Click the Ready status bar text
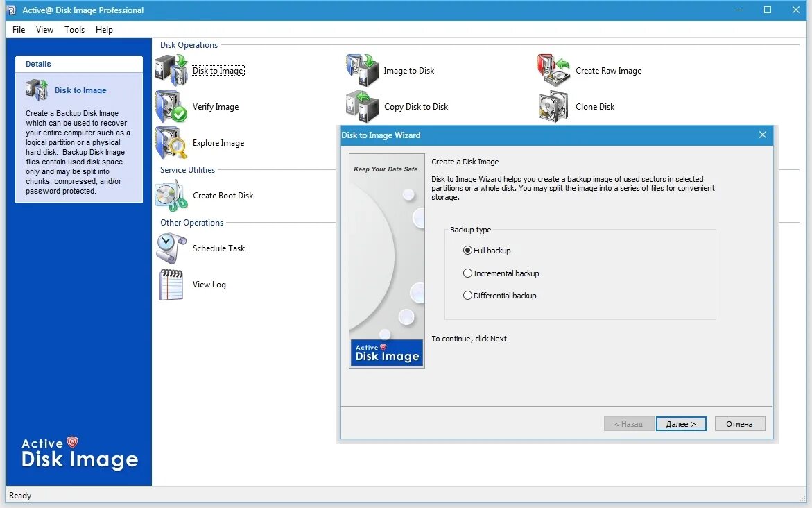This screenshot has width=812, height=508. (x=20, y=496)
